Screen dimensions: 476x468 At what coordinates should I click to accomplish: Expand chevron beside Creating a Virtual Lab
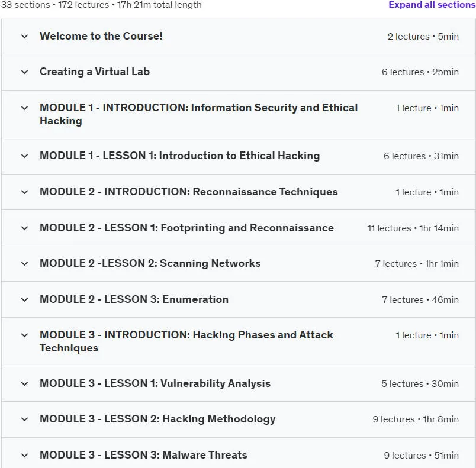pyautogui.click(x=25, y=72)
